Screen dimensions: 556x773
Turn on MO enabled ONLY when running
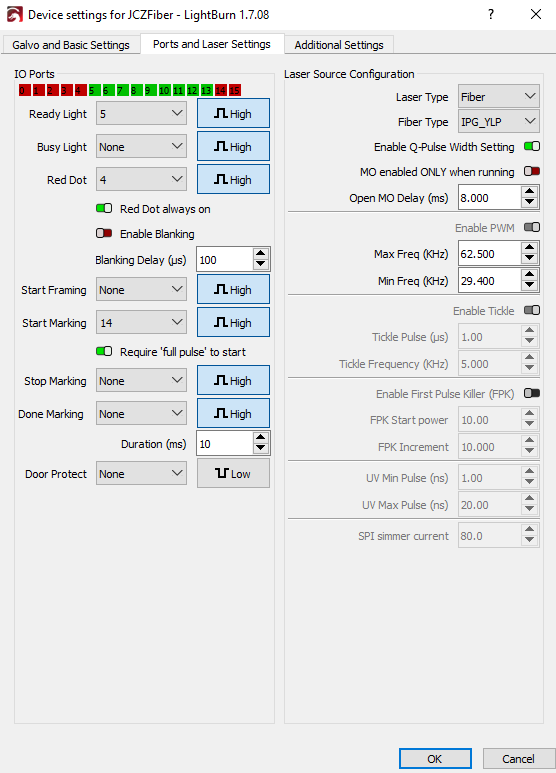[x=532, y=171]
